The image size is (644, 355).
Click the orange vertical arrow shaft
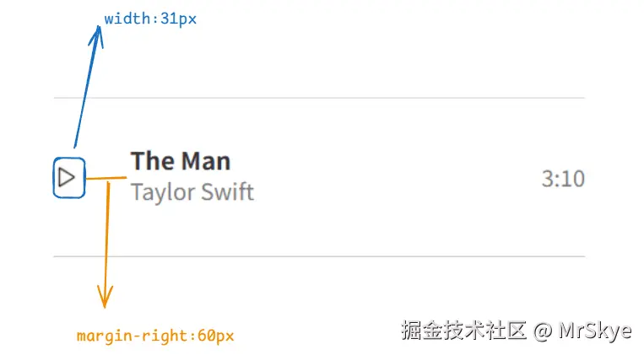[x=106, y=236]
